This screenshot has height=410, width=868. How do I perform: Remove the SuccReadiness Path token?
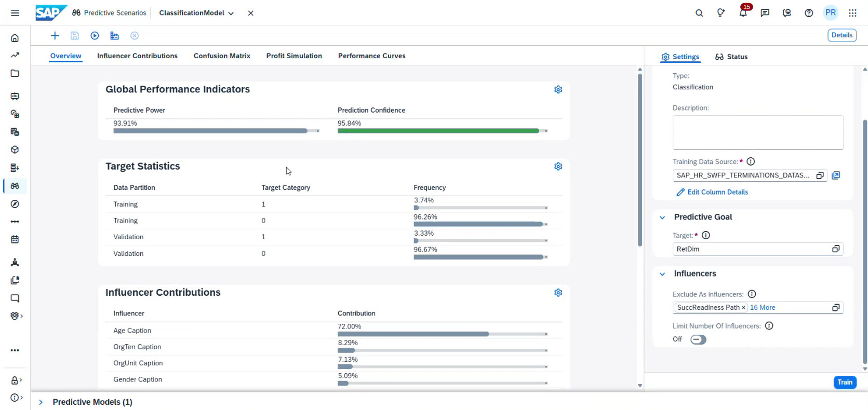point(743,308)
